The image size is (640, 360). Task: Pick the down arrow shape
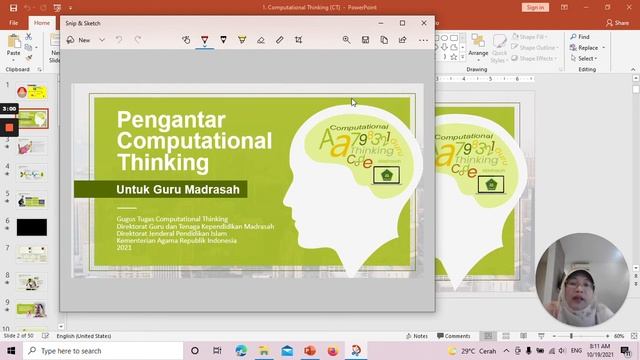tap(444, 47)
